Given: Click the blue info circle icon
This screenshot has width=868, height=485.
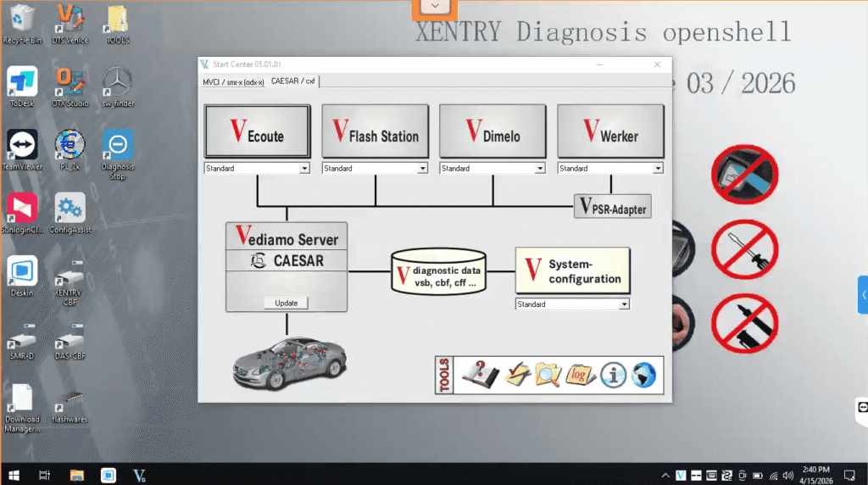Looking at the screenshot, I should click(613, 374).
